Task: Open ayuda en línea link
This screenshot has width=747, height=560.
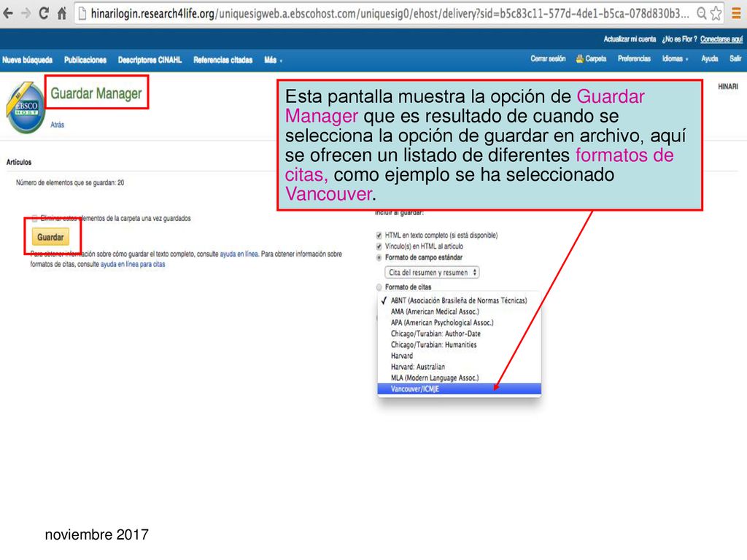Action: [x=239, y=254]
